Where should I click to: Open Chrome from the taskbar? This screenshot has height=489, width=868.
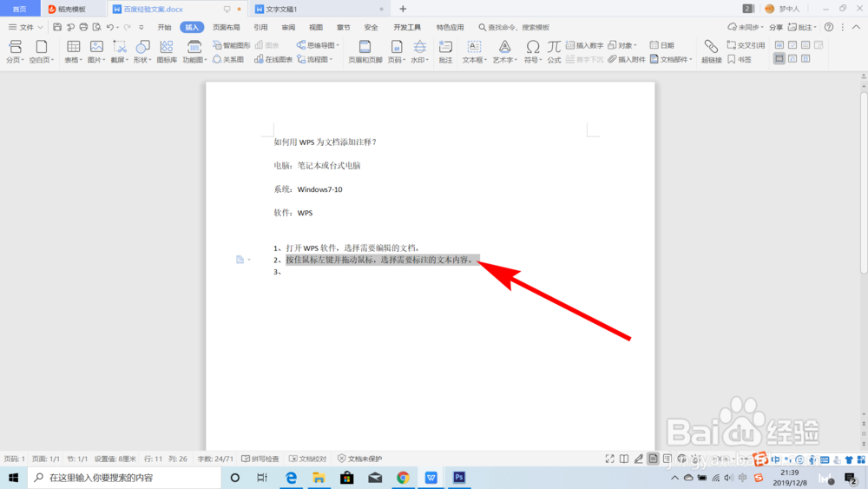[403, 478]
